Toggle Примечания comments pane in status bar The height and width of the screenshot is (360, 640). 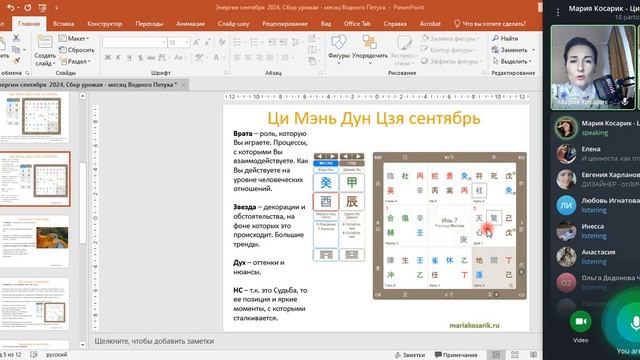coord(456,355)
